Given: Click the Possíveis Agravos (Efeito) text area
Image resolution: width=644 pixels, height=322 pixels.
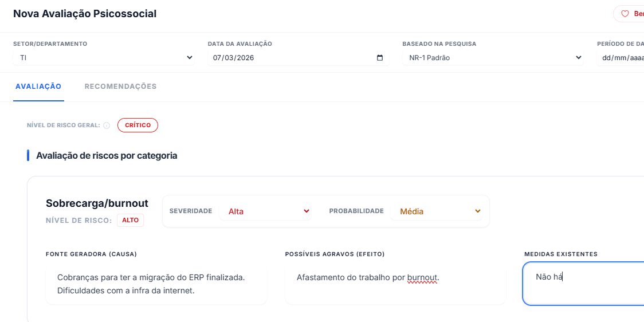Looking at the screenshot, I should [x=395, y=284].
